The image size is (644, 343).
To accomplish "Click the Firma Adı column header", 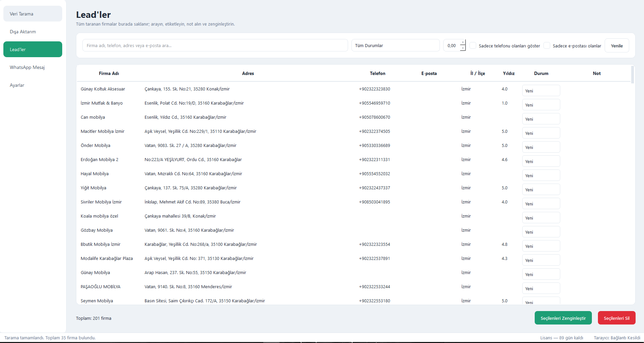I will click(109, 73).
